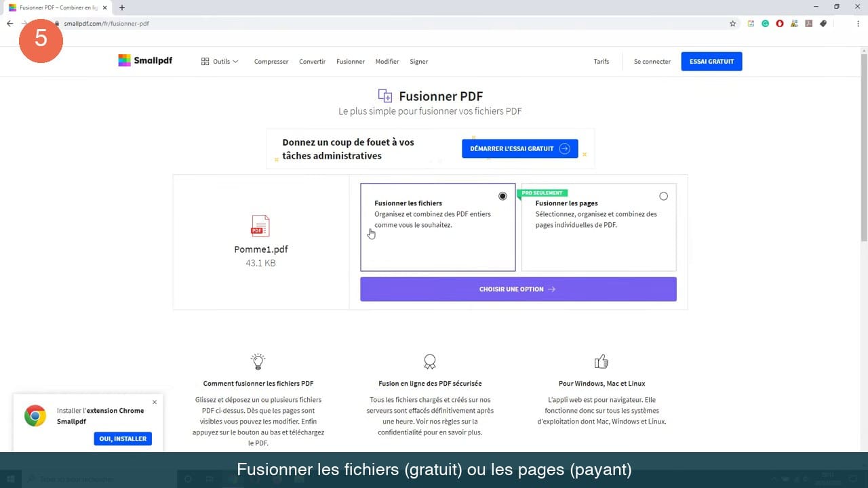Click the Fusionner les pages option card
Screen dimensions: 868x488
click(x=599, y=227)
